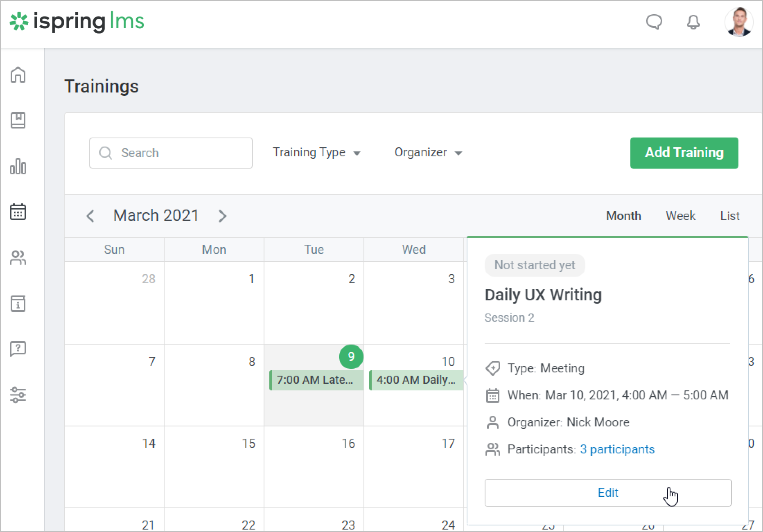Switch to the Week view tab
The image size is (763, 532).
tap(680, 216)
